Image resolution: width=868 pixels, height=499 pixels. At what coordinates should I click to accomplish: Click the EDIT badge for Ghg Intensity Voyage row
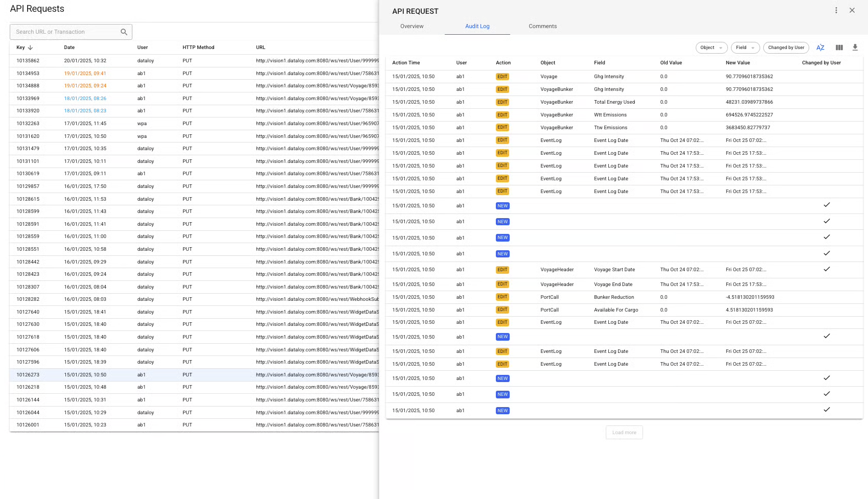click(502, 77)
